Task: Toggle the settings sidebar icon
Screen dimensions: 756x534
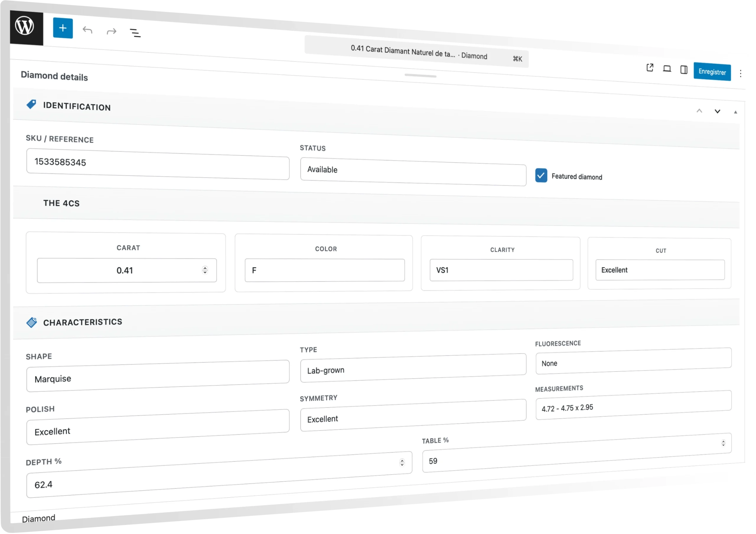Action: pos(684,70)
